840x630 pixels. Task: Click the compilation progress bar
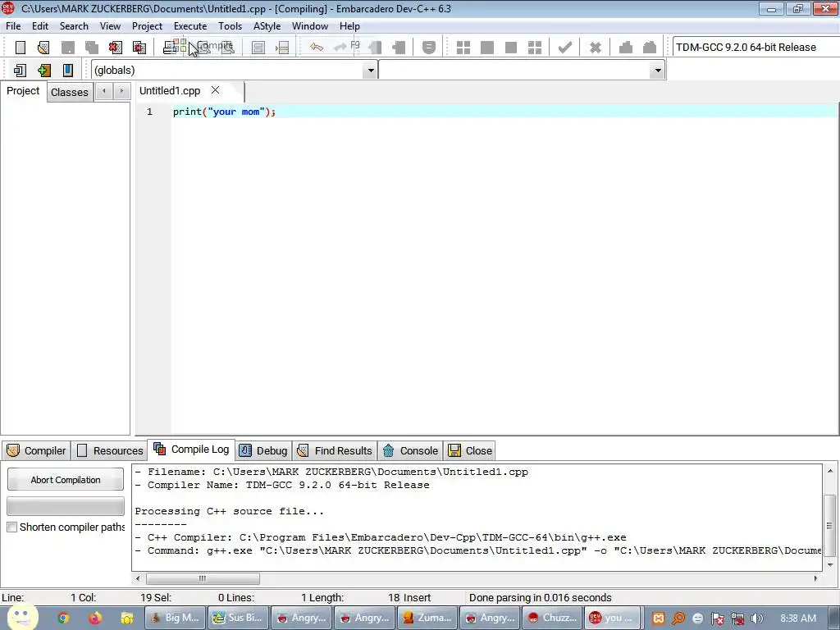(66, 506)
